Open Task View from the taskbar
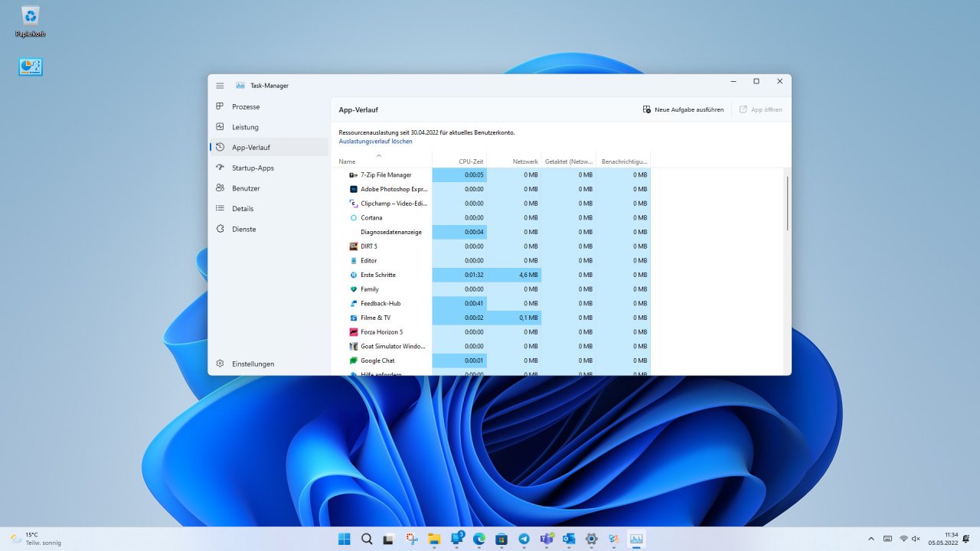The image size is (980, 551). [x=389, y=539]
